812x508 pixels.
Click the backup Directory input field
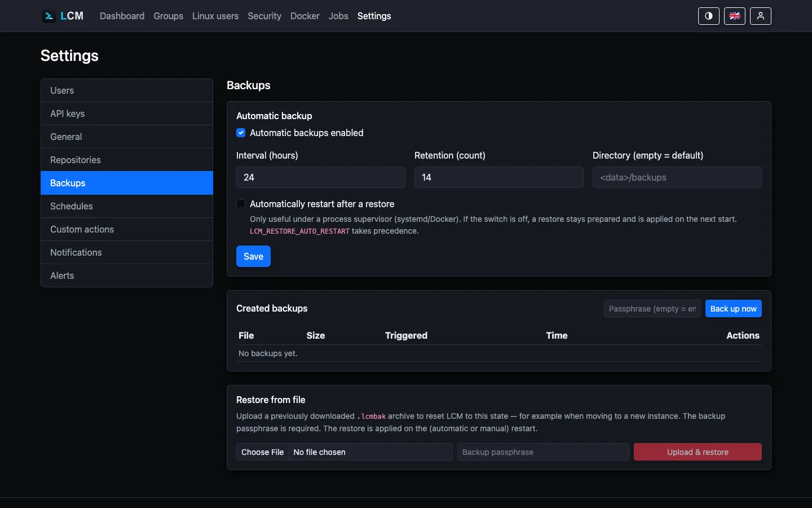pos(677,177)
